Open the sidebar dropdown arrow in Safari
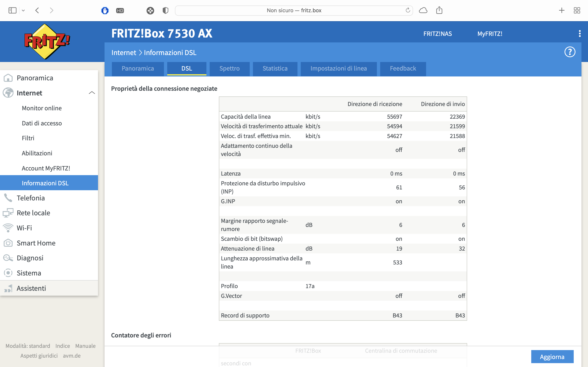This screenshot has height=367, width=588. (23, 10)
